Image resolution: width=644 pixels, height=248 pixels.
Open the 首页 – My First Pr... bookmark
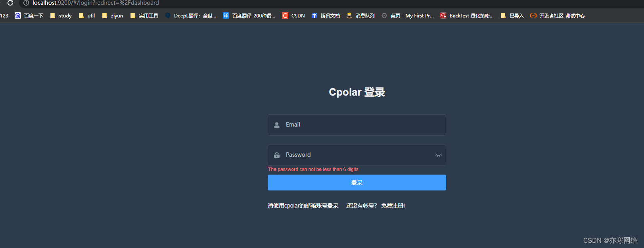[408, 15]
